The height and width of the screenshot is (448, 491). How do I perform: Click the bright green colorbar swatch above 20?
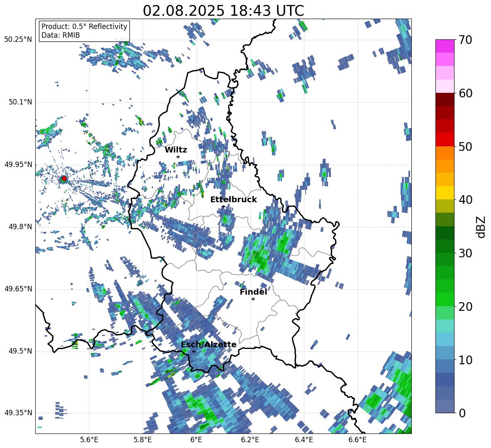coord(445,299)
